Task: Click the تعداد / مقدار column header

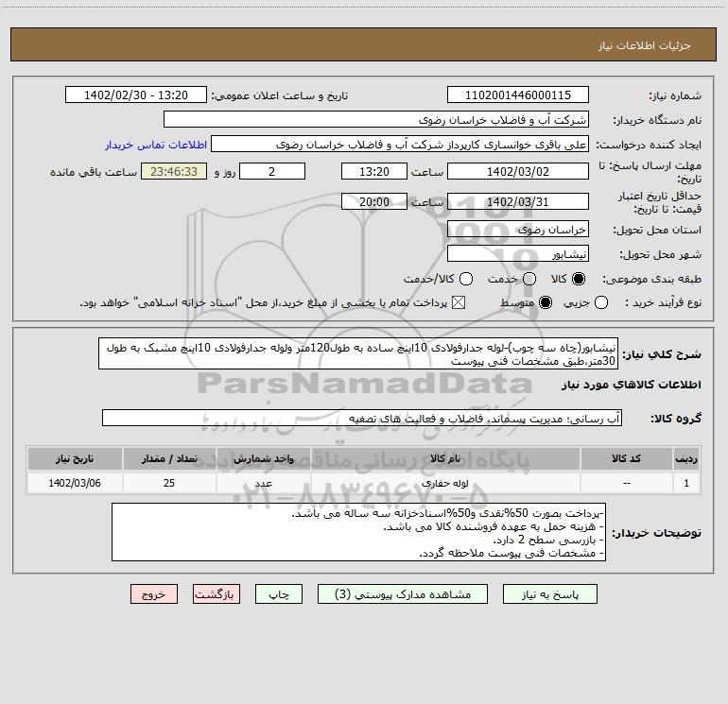Action: pos(169,459)
